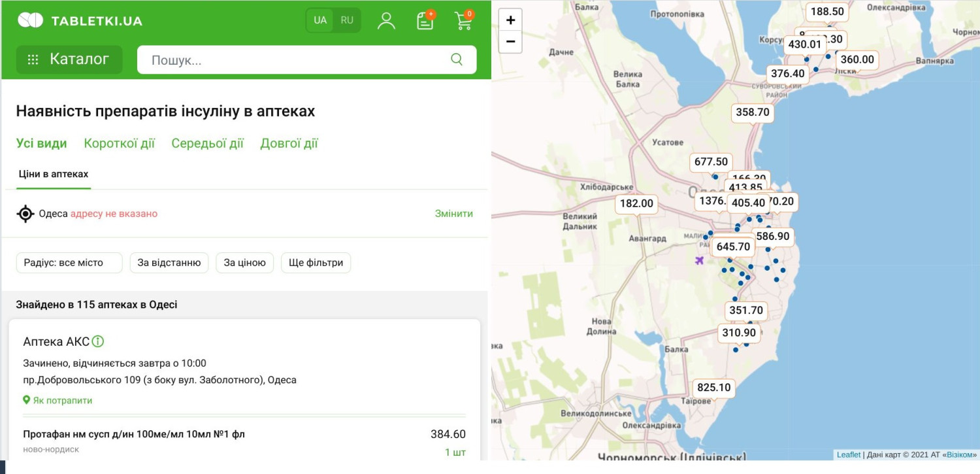Click the location target icon near Одеса
Viewport: 980px width, 474px height.
pos(25,214)
